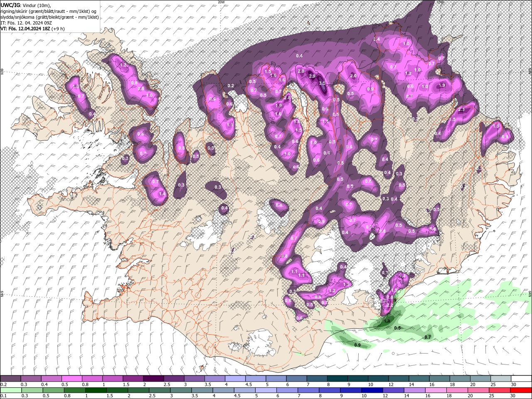
Task: Click the '15W' longitude label at the top
Action: (x=441, y=2)
